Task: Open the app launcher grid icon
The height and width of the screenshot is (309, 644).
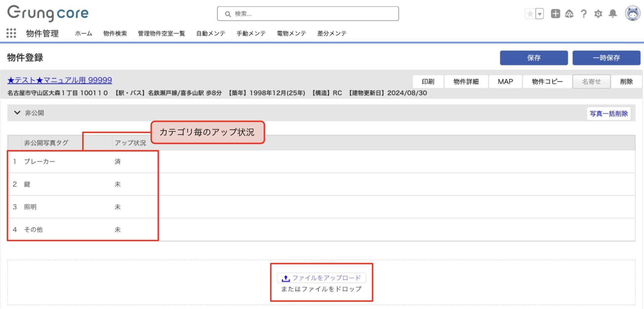Action: pos(11,33)
